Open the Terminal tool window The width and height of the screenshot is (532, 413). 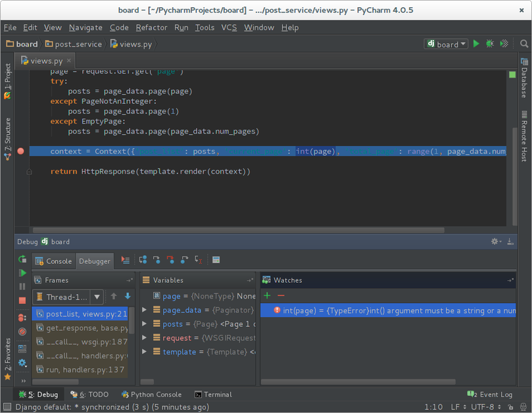pyautogui.click(x=213, y=395)
